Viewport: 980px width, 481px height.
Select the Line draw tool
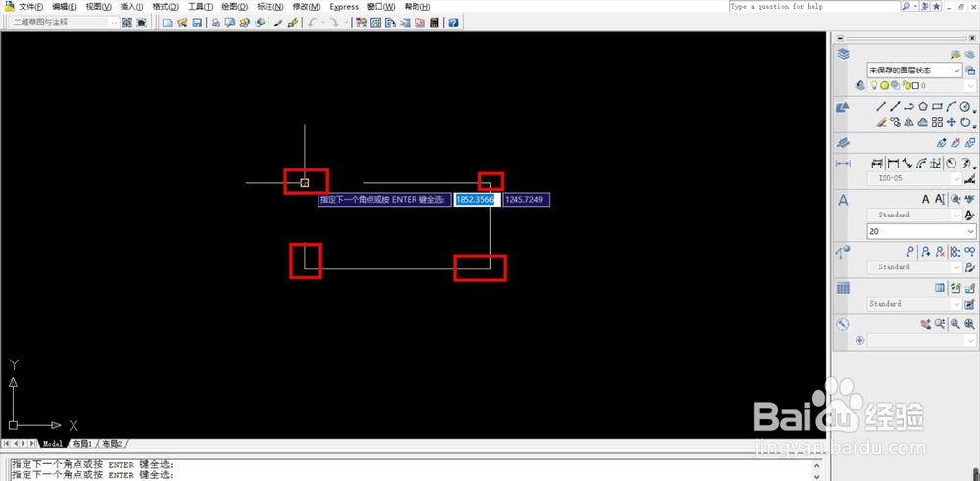click(881, 106)
